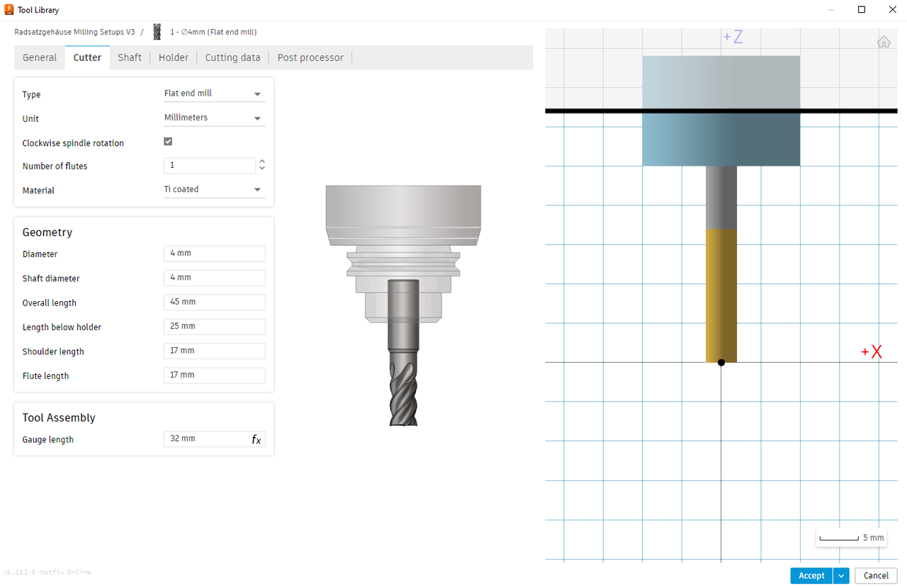Image resolution: width=907 pixels, height=588 pixels.
Task: Click the Number of flutes input field
Action: click(210, 166)
